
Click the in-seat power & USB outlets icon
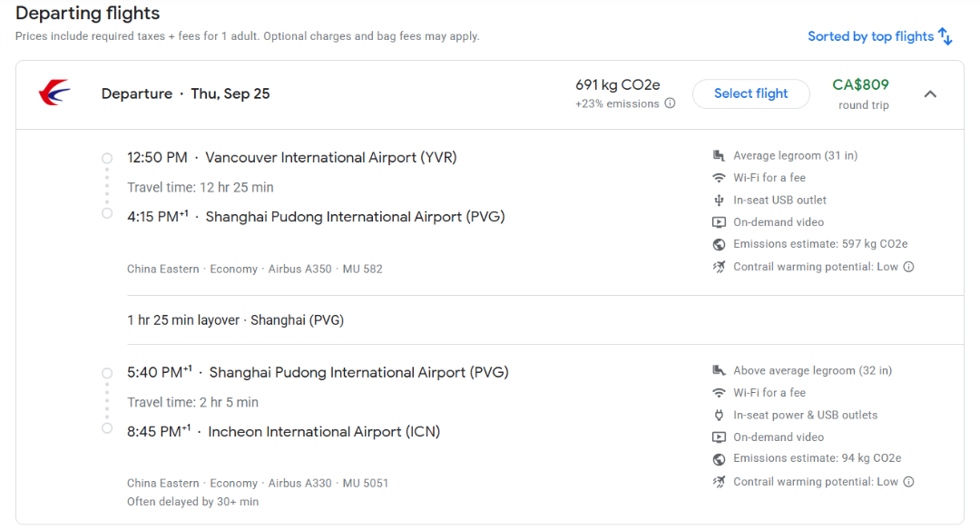(x=719, y=415)
